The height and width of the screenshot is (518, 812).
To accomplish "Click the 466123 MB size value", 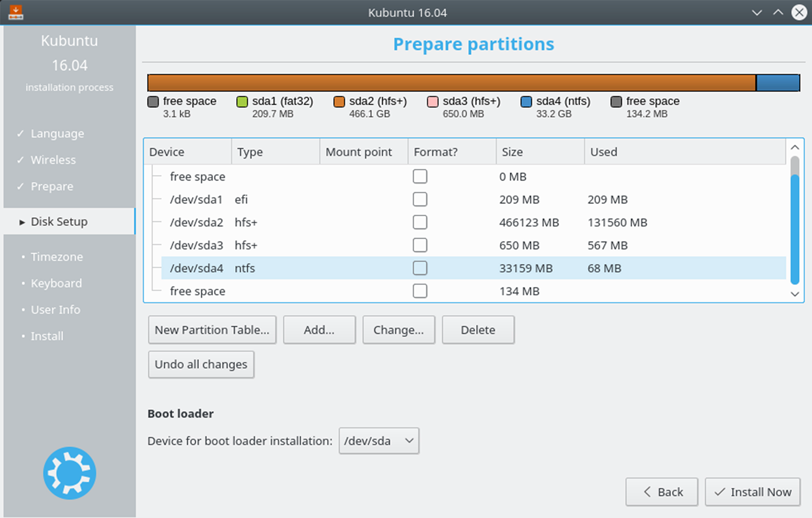I will pyautogui.click(x=529, y=222).
